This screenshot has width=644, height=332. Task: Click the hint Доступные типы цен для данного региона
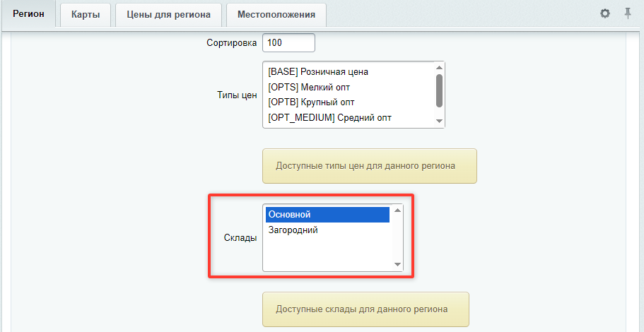click(370, 166)
